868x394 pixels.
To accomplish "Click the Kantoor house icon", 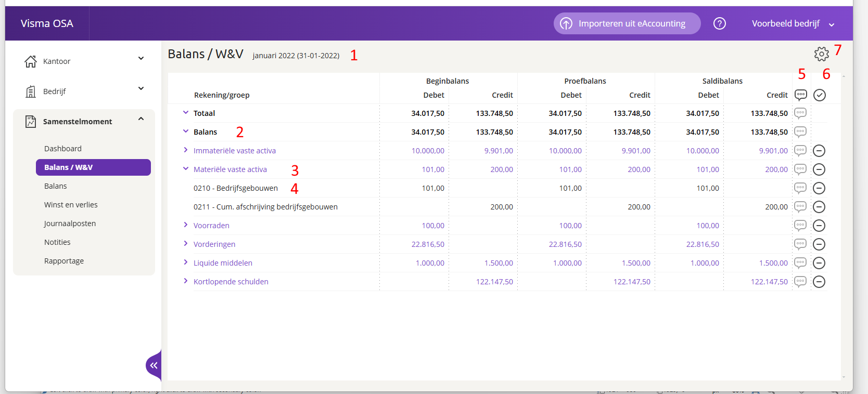I will point(31,61).
